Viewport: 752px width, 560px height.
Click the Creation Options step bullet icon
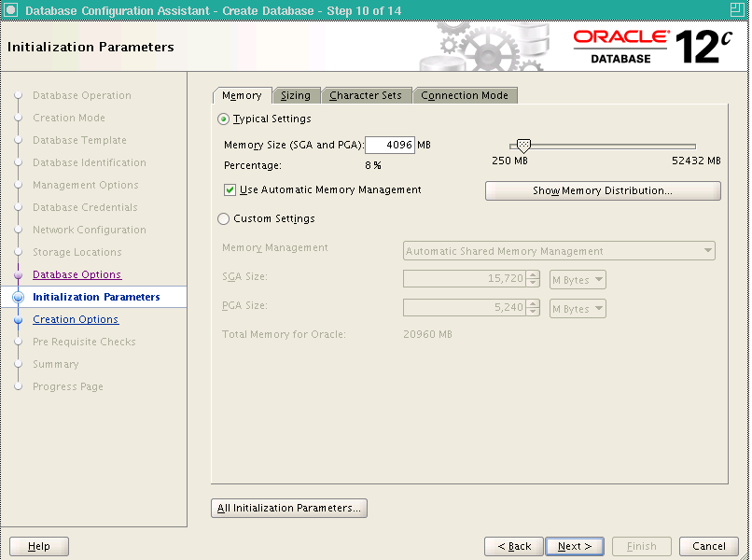(x=19, y=319)
